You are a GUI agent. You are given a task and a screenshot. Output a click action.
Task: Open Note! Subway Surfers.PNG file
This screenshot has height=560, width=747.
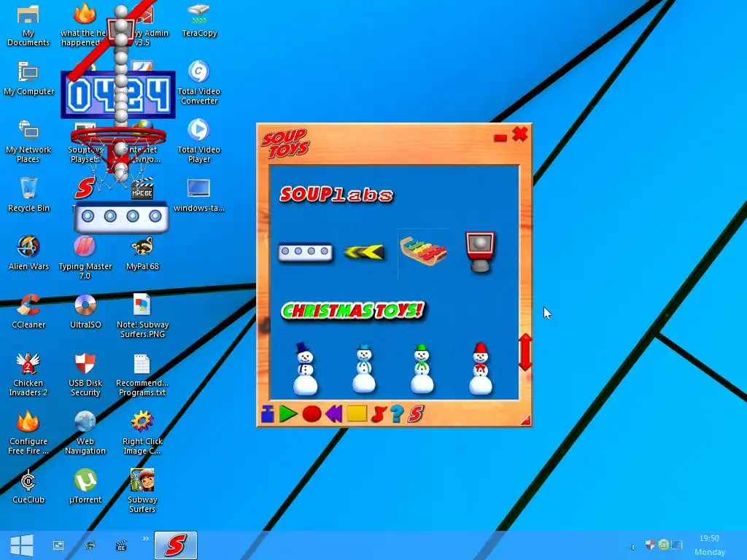(x=142, y=316)
